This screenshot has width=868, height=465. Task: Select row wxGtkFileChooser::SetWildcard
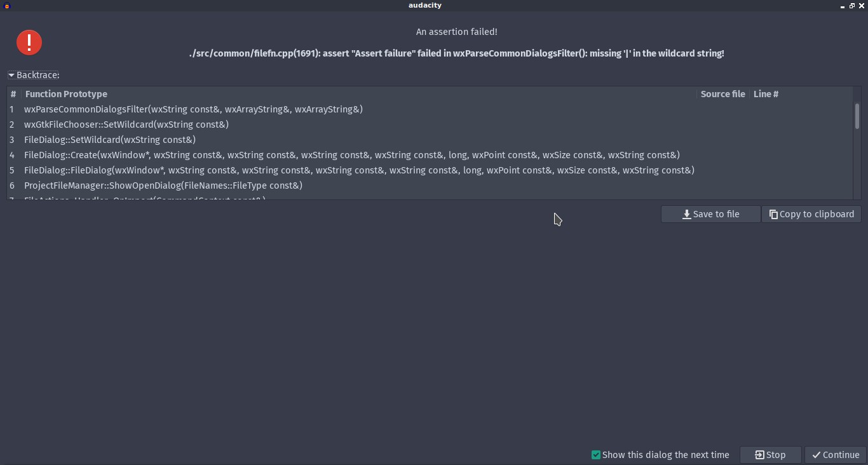pyautogui.click(x=430, y=125)
